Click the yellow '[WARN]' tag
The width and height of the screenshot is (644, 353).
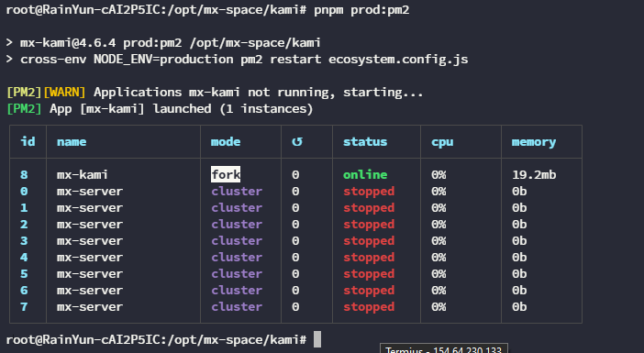(64, 93)
